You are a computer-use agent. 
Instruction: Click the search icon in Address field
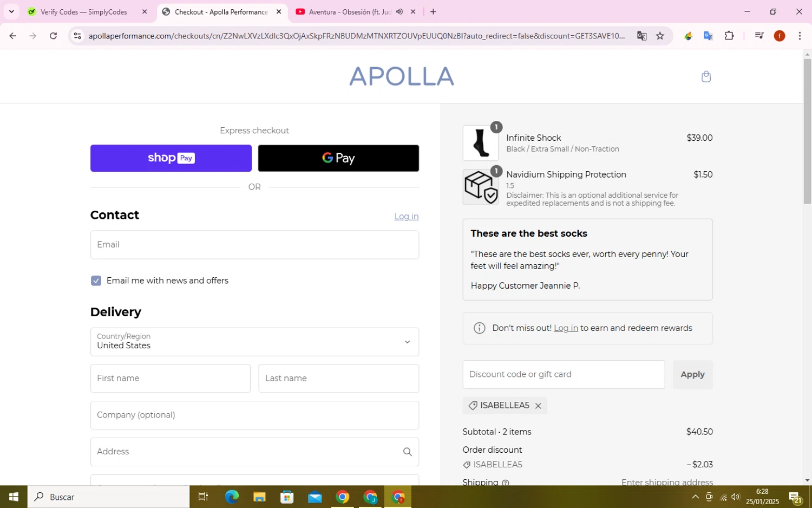407,452
